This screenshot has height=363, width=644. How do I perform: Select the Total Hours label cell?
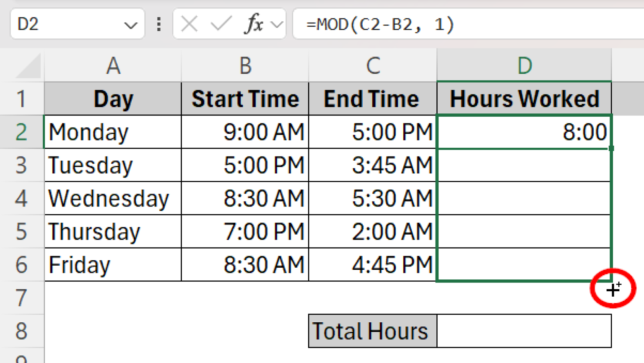pos(371,331)
